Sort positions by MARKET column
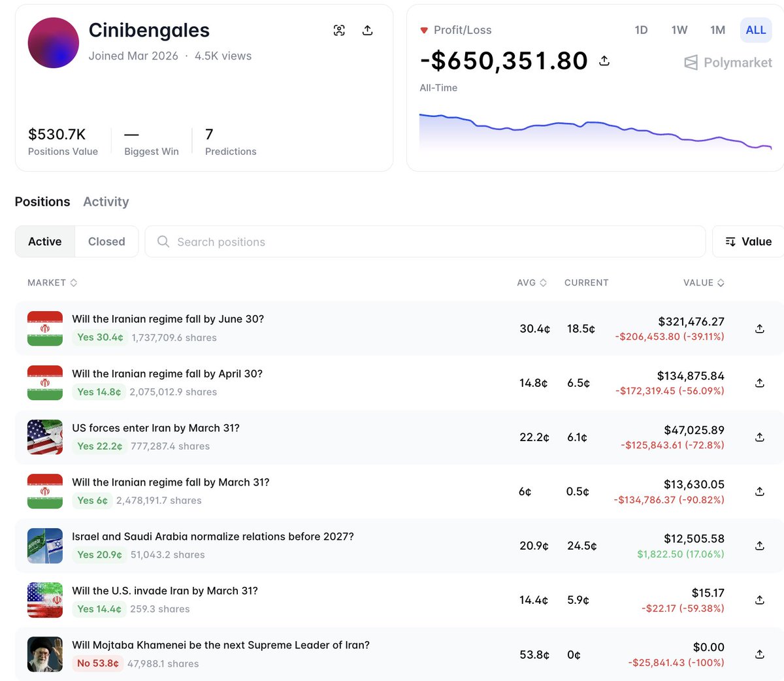This screenshot has height=681, width=784. click(x=52, y=283)
